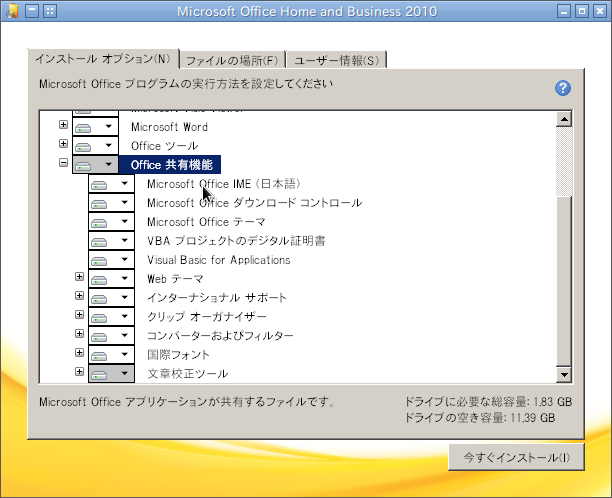The image size is (612, 498).
Task: Expand the 国際フォント node
Action: point(79,353)
